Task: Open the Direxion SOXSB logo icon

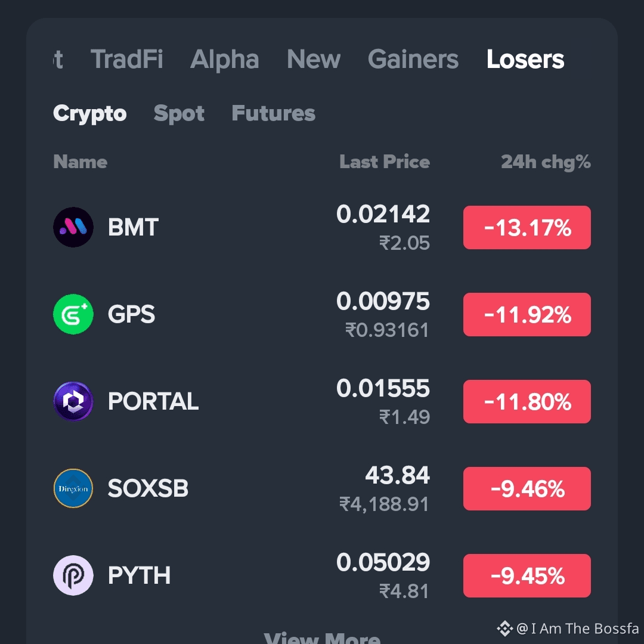Action: tap(73, 488)
